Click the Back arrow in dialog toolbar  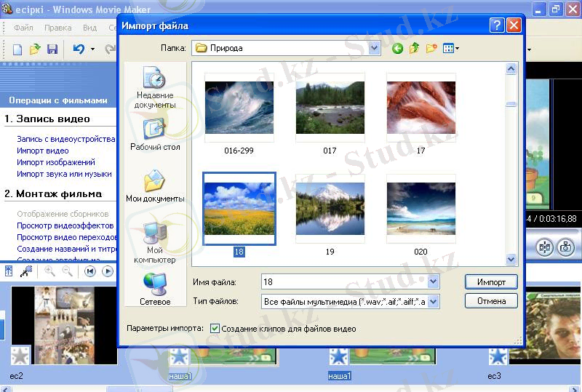[x=397, y=49]
